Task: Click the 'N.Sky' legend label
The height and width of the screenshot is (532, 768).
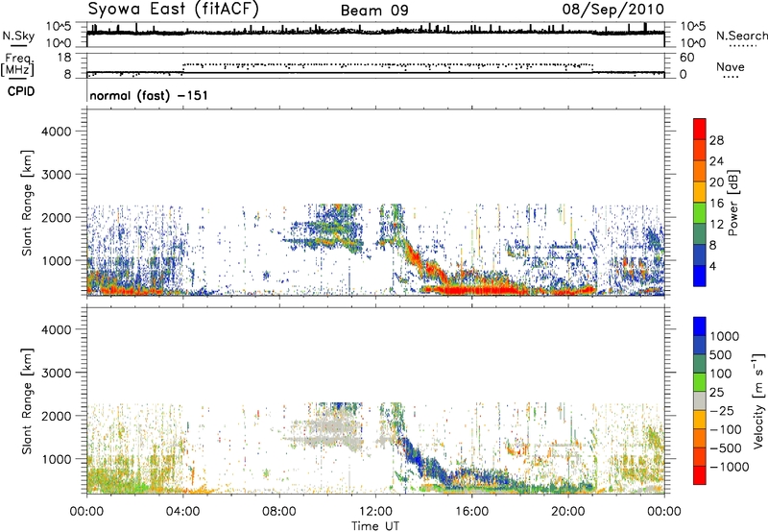Action: click(18, 36)
